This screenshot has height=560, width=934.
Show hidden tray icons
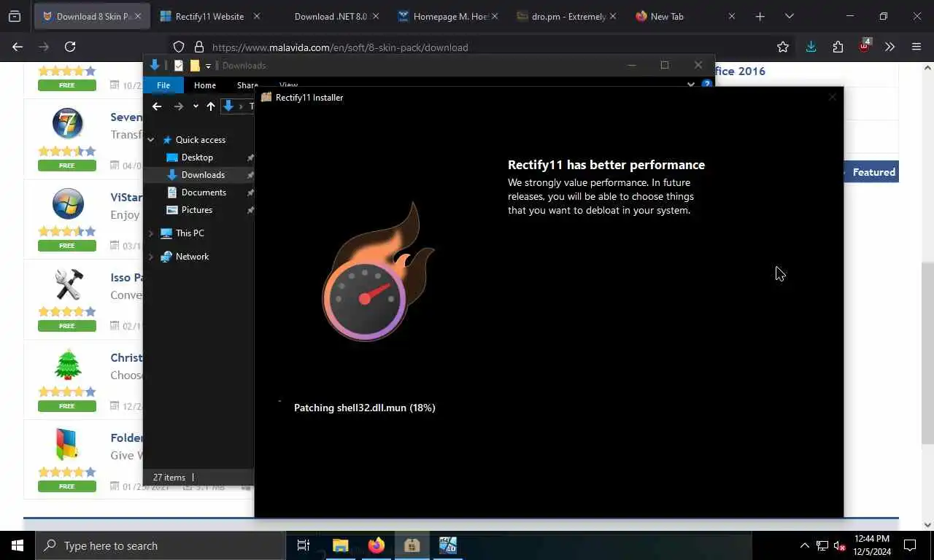coord(805,545)
